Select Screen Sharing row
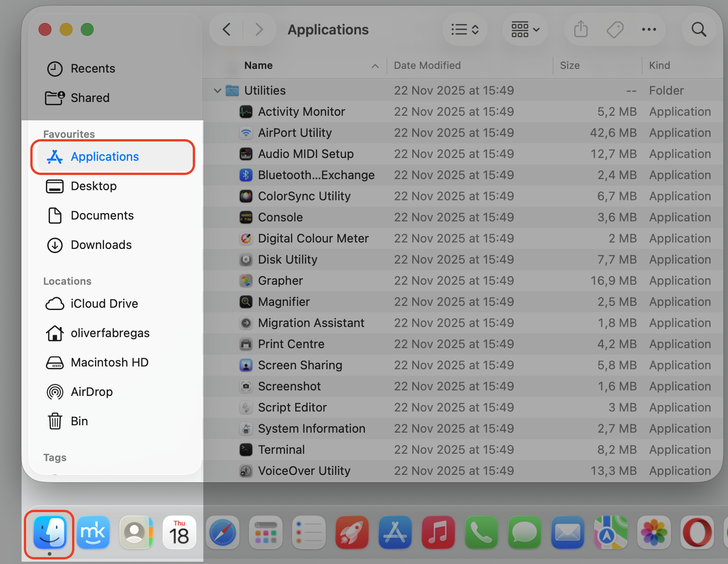728x564 pixels. point(463,365)
